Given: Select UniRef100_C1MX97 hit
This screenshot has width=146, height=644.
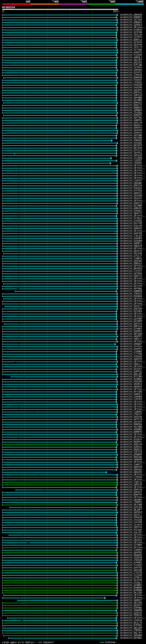Looking at the screenshot, I should [131, 180].
